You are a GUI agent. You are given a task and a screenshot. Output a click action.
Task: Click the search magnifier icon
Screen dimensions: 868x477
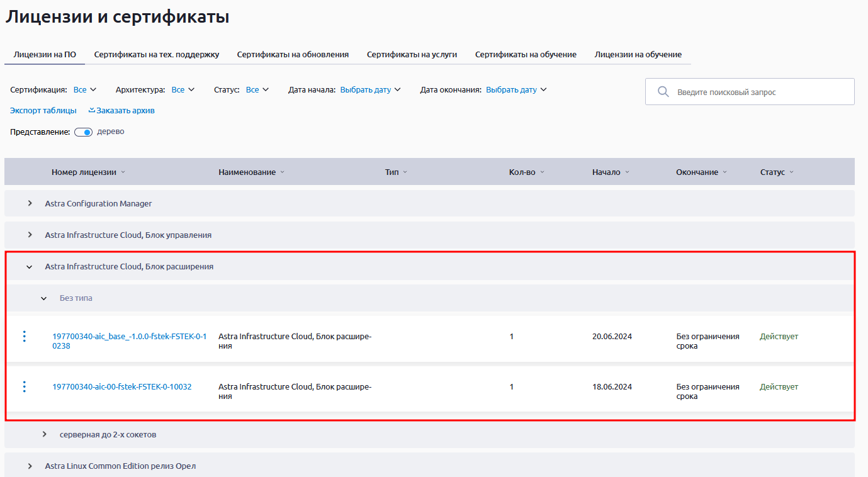coord(663,92)
